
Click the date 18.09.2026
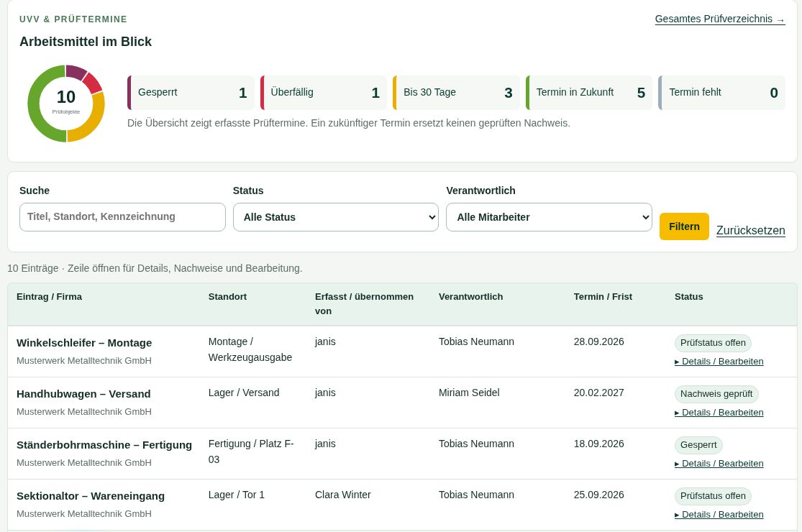point(599,444)
